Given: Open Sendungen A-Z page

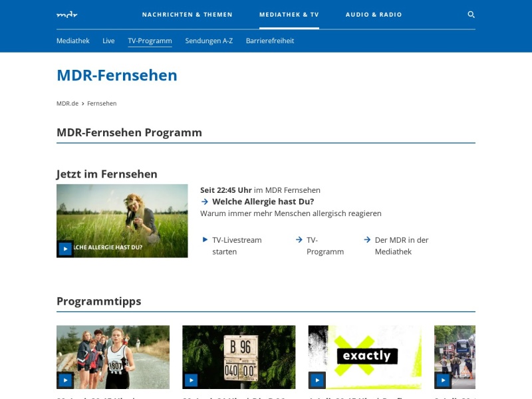Looking at the screenshot, I should tap(209, 41).
